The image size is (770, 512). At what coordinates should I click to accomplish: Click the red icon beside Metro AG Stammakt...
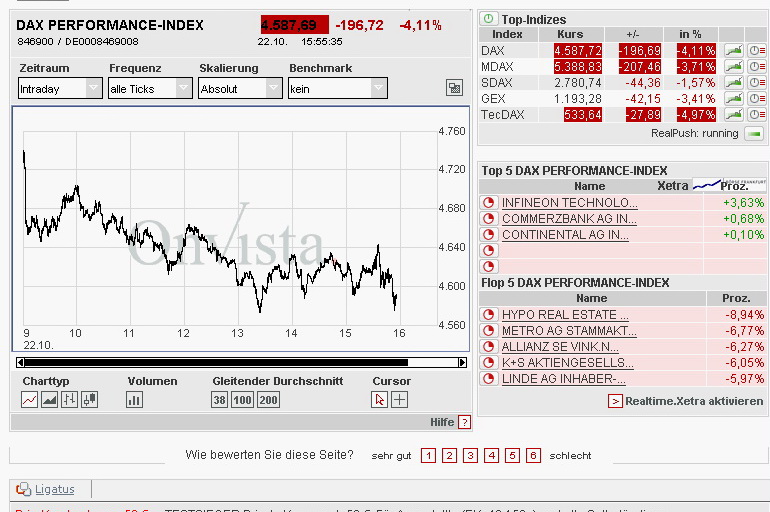coord(489,330)
